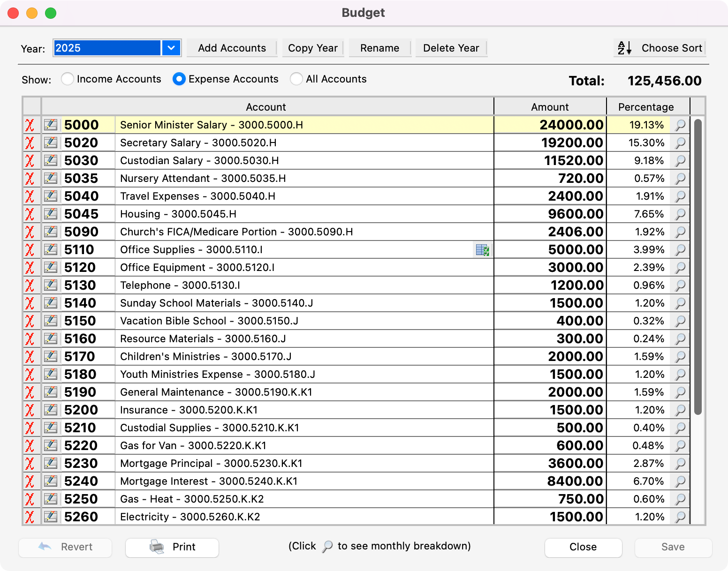The height and width of the screenshot is (571, 728).
Task: Delete the 5000 Senior Minister Salary row
Action: pos(30,125)
